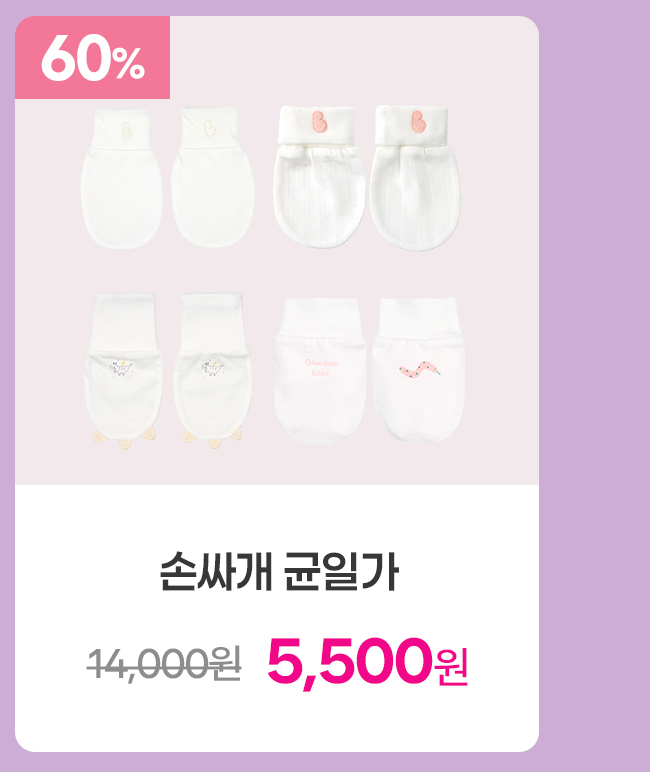Click the strikethrough 14,000원 original price
Screen dimensions: 650x772
pos(164,663)
